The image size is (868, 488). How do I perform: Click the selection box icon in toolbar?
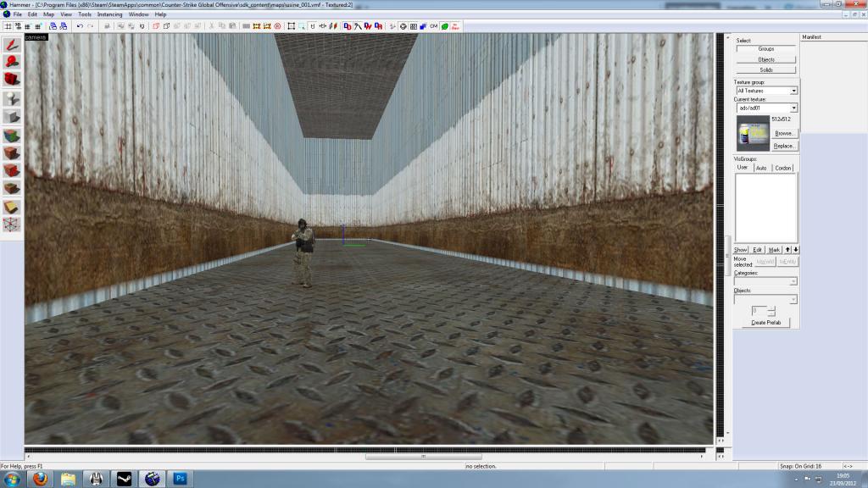point(292,26)
